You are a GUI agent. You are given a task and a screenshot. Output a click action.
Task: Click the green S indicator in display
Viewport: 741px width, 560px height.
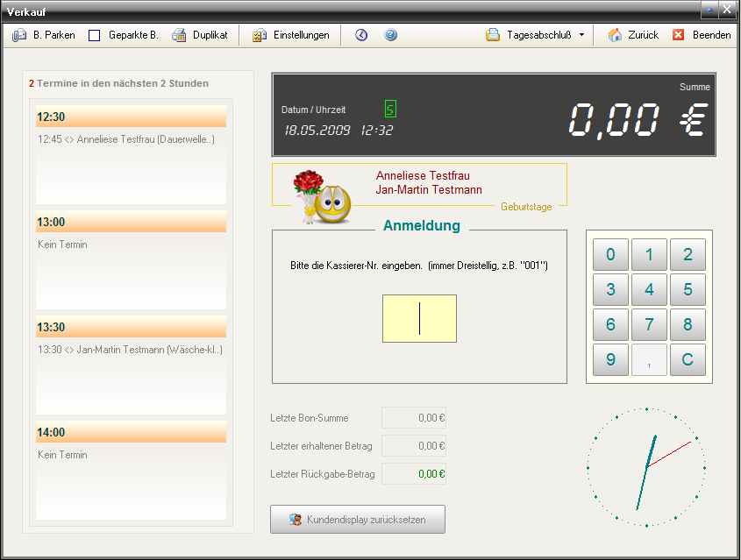click(390, 109)
